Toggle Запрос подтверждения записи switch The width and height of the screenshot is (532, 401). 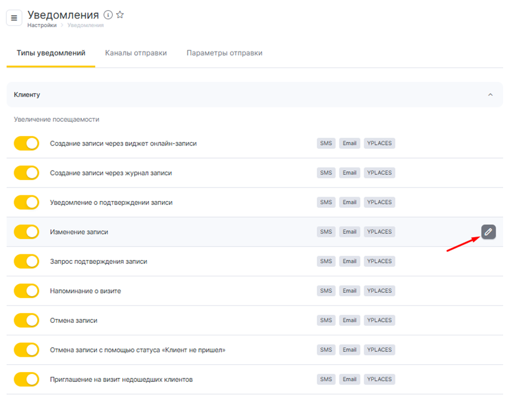tap(26, 261)
